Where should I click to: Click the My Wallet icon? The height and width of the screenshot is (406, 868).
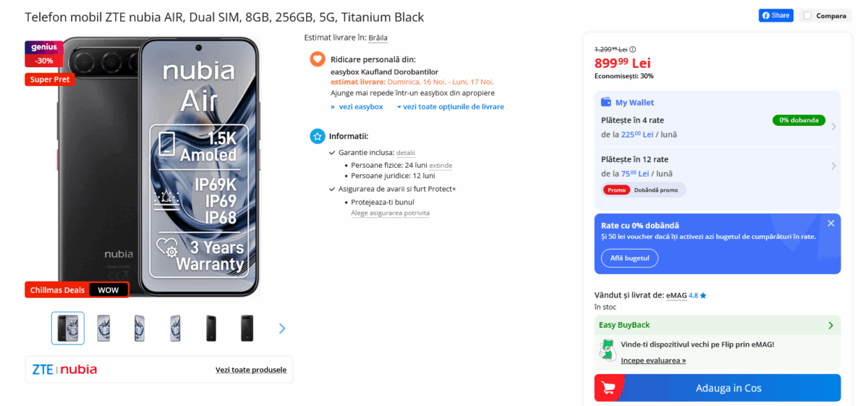coord(606,103)
